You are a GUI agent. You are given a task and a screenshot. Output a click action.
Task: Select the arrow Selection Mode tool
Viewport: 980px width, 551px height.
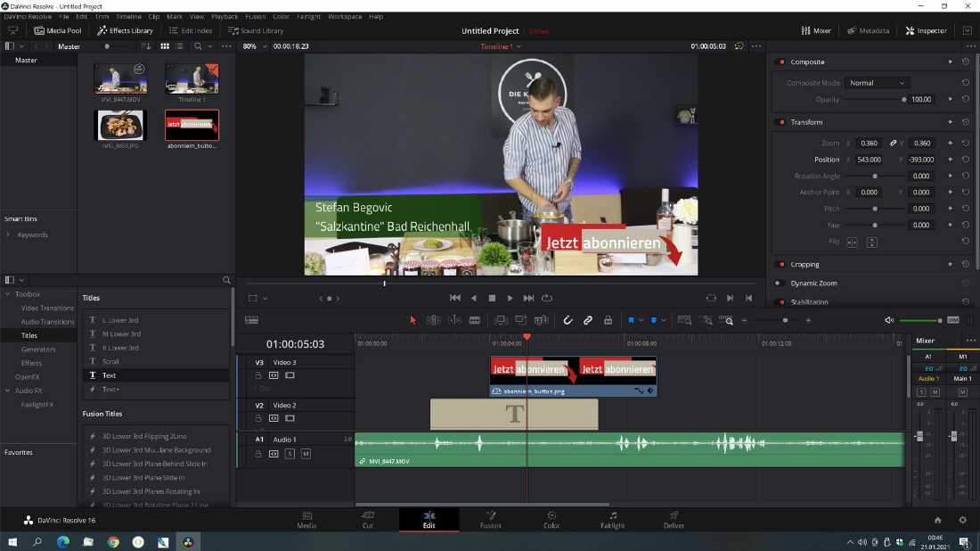click(412, 320)
